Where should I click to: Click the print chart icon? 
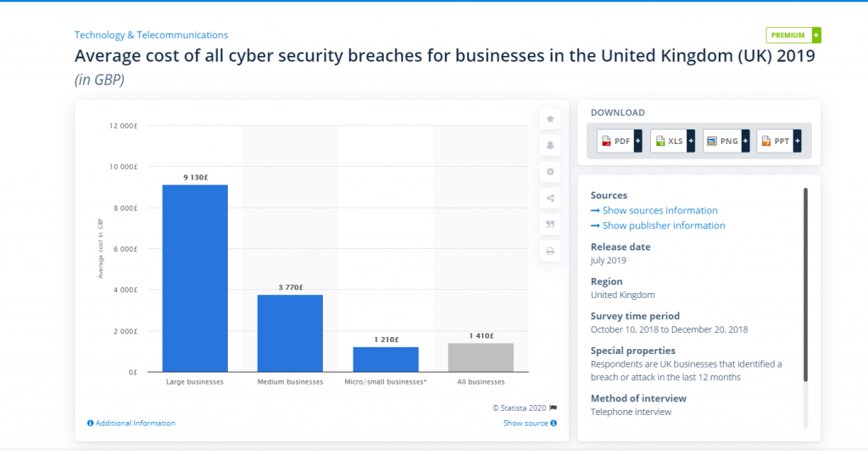pyautogui.click(x=549, y=251)
